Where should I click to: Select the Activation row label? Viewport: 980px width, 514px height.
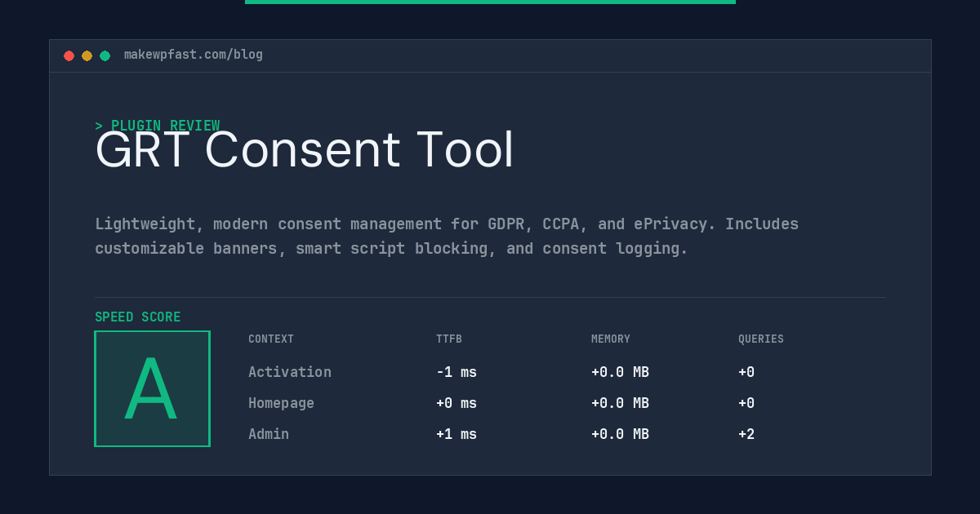click(x=290, y=372)
